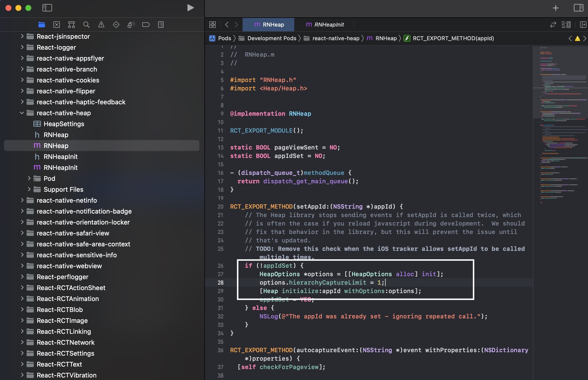588x380 pixels.
Task: Open the Report navigator icon
Action: coord(161,25)
